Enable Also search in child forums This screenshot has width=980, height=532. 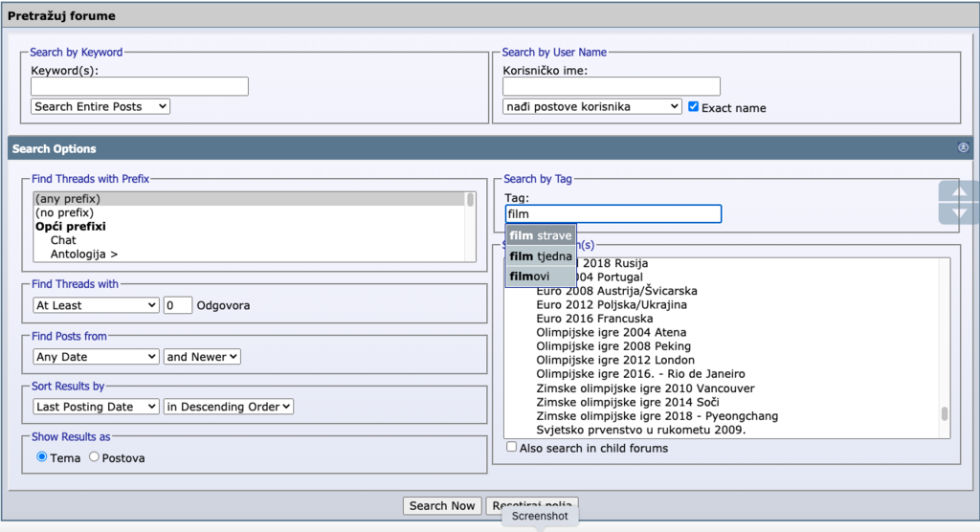tap(511, 447)
